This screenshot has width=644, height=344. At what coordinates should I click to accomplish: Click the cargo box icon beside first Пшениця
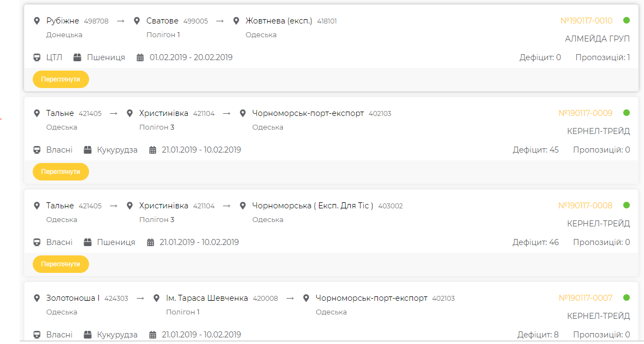(77, 57)
